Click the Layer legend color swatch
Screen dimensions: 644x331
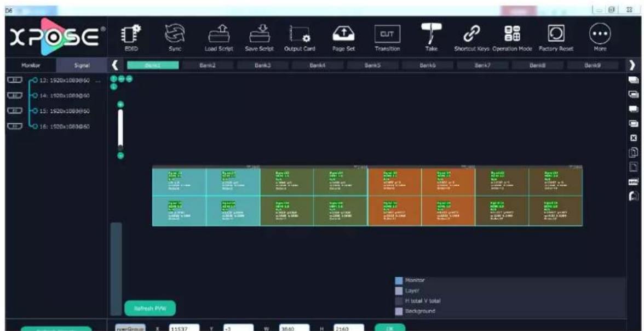point(399,290)
